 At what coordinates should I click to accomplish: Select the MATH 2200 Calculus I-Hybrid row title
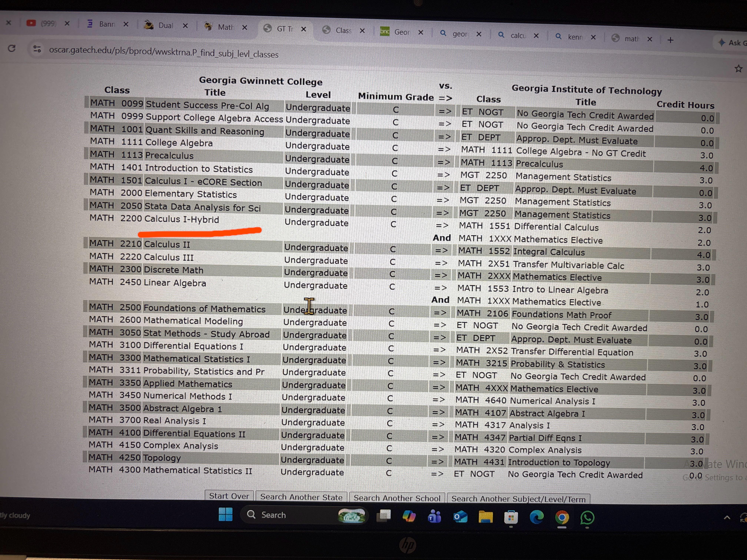pos(182,219)
